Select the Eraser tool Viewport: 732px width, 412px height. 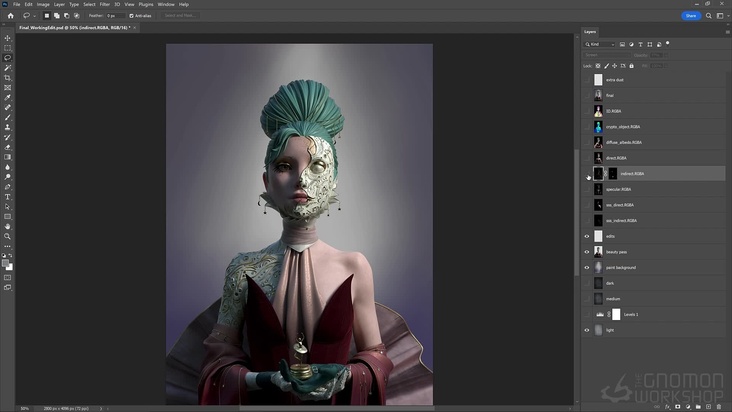7,147
